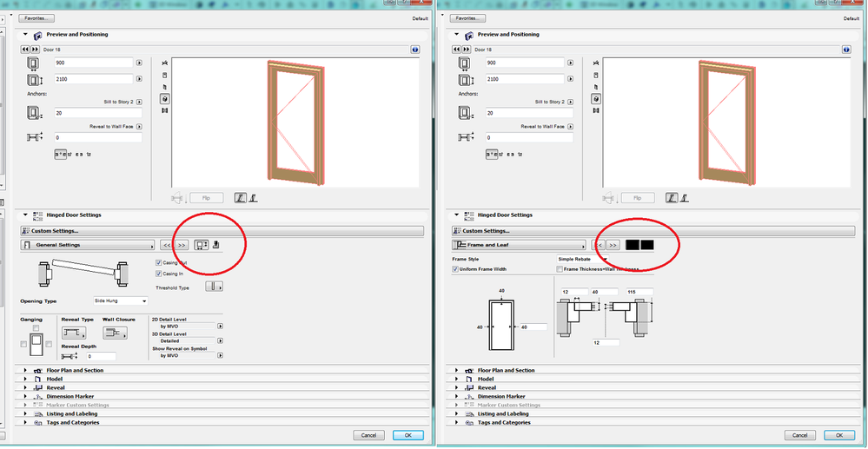Choose first opening orientation icon in right dialog
868x449 pixels.
[671, 197]
